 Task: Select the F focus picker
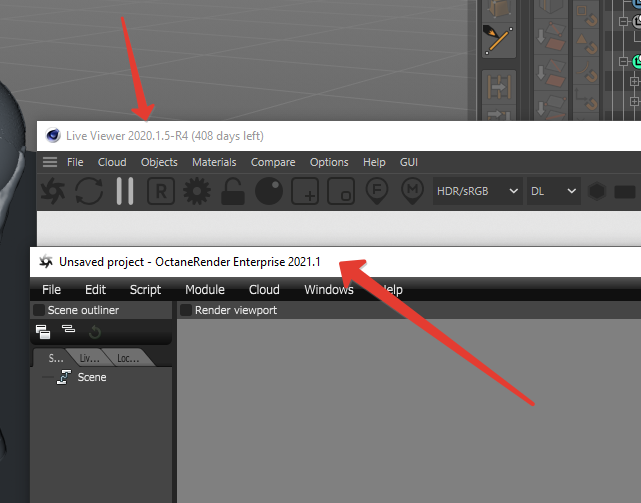(377, 191)
